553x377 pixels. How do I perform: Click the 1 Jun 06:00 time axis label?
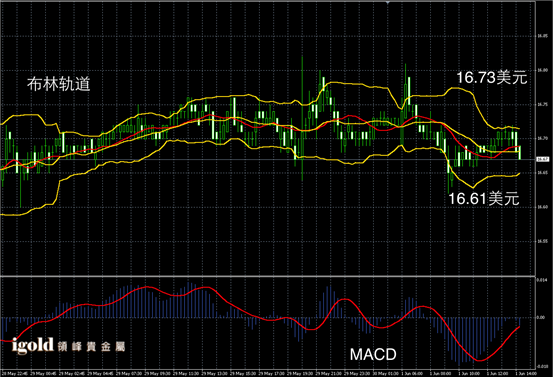click(x=412, y=373)
